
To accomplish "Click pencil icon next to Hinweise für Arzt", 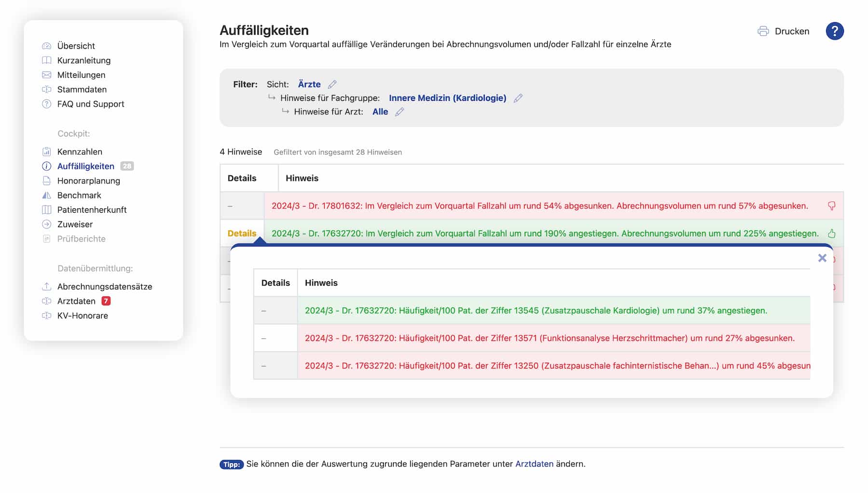I will (x=399, y=112).
